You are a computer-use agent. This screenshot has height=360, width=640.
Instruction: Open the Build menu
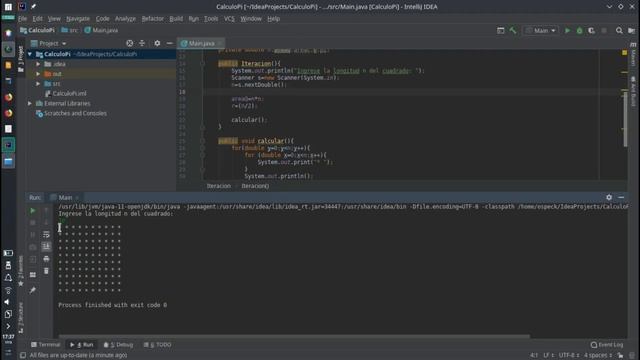coord(176,19)
